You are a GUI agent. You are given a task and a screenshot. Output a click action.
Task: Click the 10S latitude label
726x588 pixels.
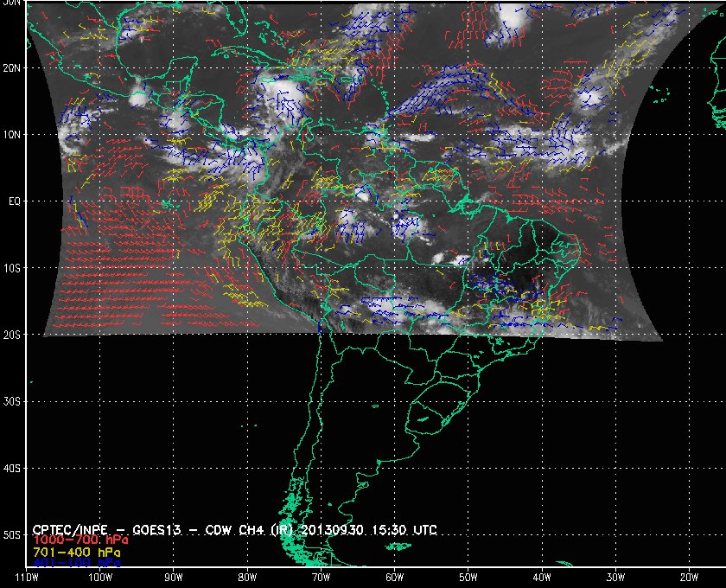[x=12, y=268]
